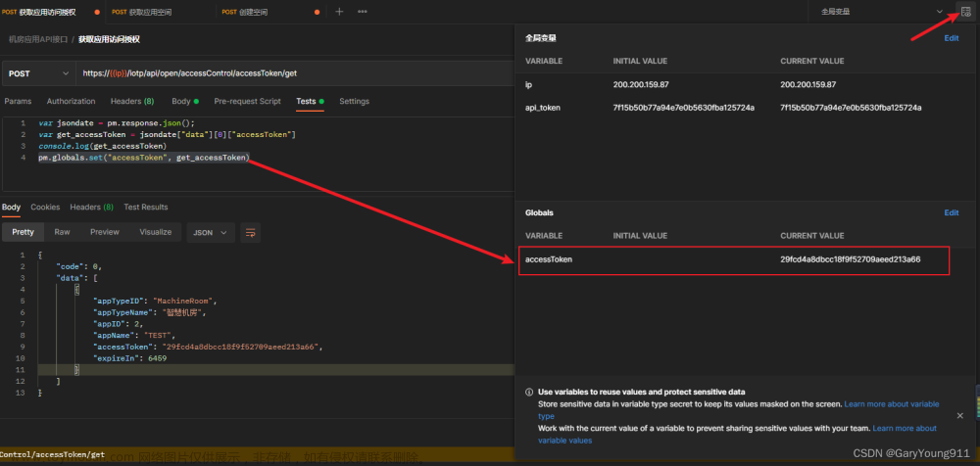Click the api_token initial value

tap(684, 108)
